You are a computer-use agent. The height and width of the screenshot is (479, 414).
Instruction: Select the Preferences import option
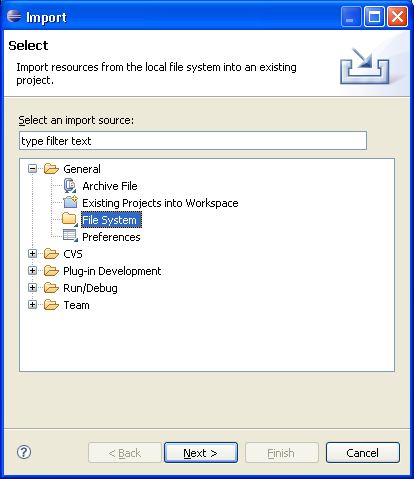111,237
